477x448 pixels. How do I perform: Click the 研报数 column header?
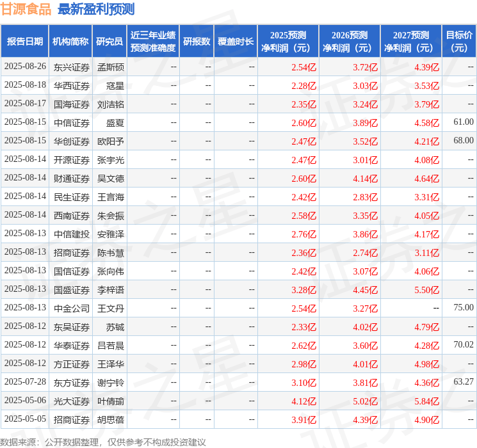click(x=197, y=42)
